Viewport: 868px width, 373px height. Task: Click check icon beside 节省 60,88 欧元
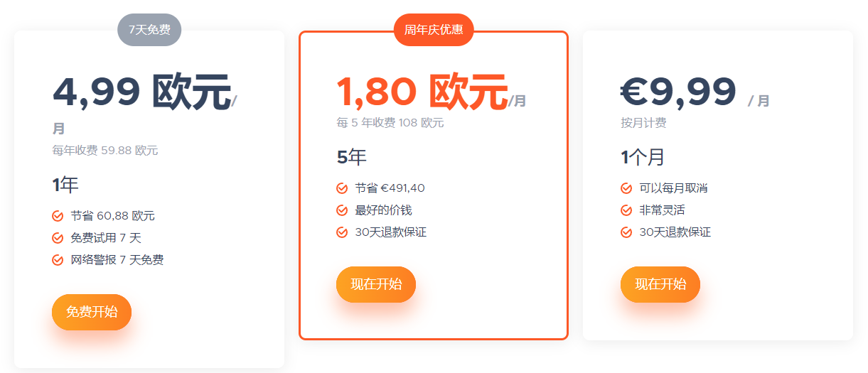click(x=58, y=216)
